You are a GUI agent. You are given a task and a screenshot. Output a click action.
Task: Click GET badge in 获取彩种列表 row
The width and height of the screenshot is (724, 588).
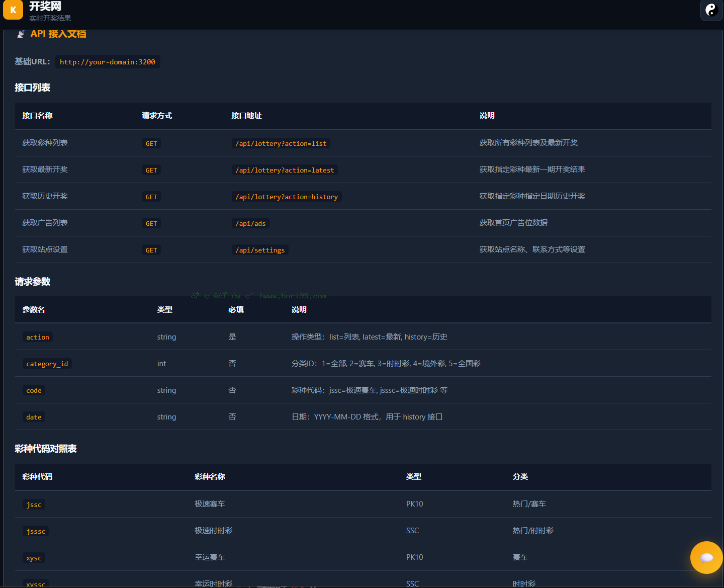pos(151,143)
